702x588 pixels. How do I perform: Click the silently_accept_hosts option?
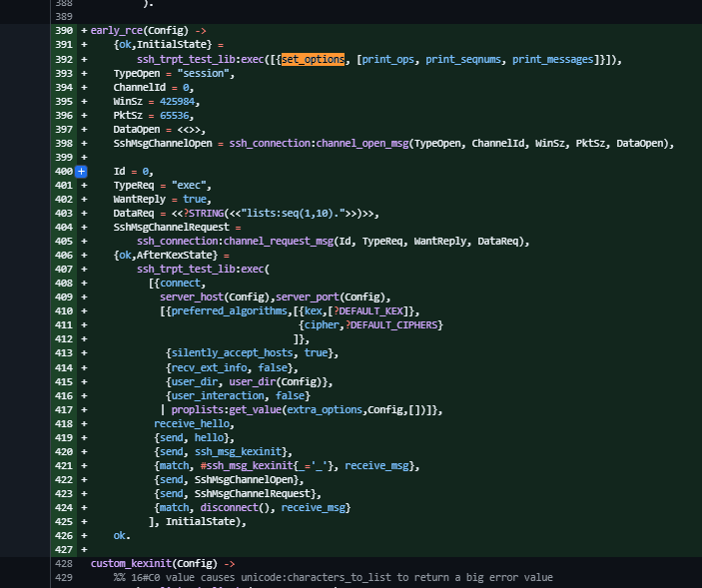pyautogui.click(x=232, y=353)
